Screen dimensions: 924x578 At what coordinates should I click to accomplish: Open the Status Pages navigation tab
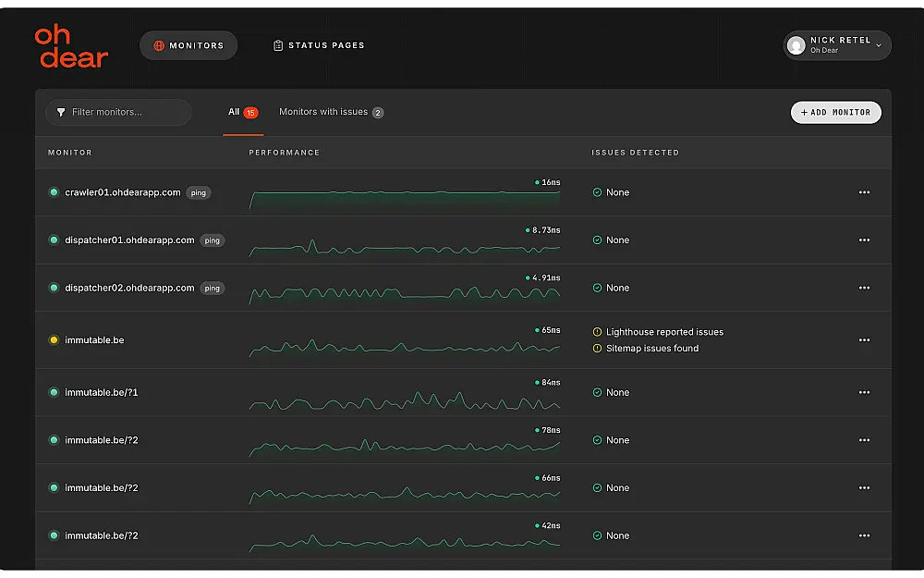point(319,45)
